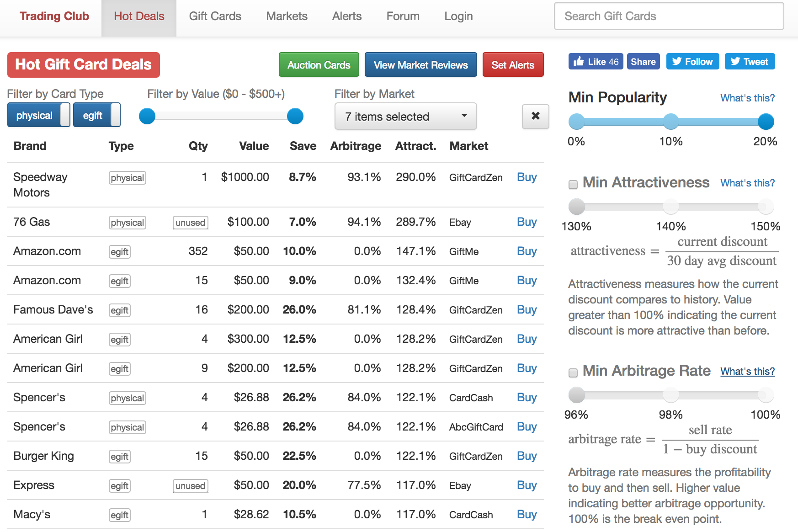Visit the Forum page
This screenshot has width=798, height=532.
coord(403,16)
